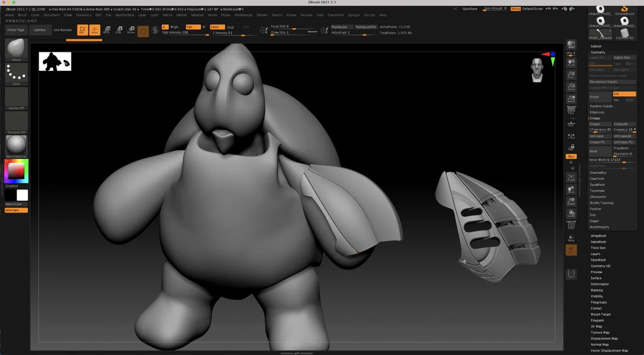
Task: Expand the Subtool palette section
Action: (596, 46)
